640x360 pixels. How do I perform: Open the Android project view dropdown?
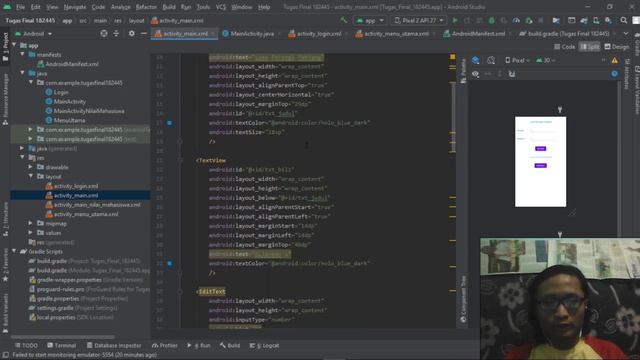33,33
